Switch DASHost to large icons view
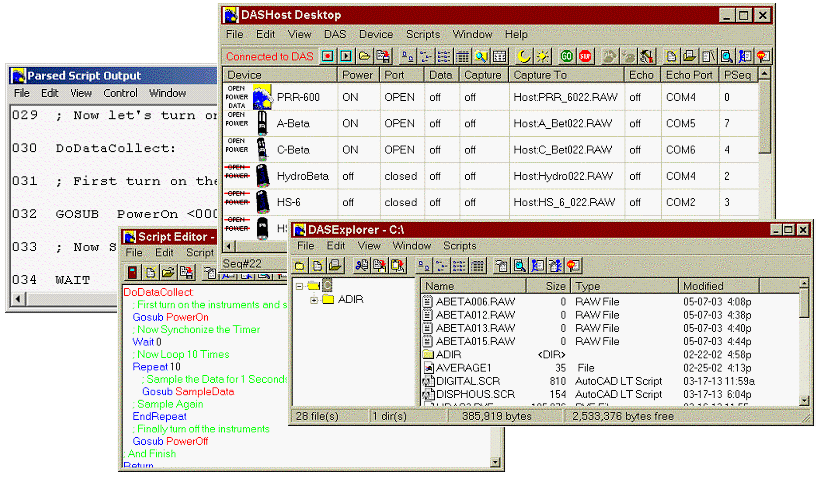The width and height of the screenshot is (822, 486). point(407,56)
